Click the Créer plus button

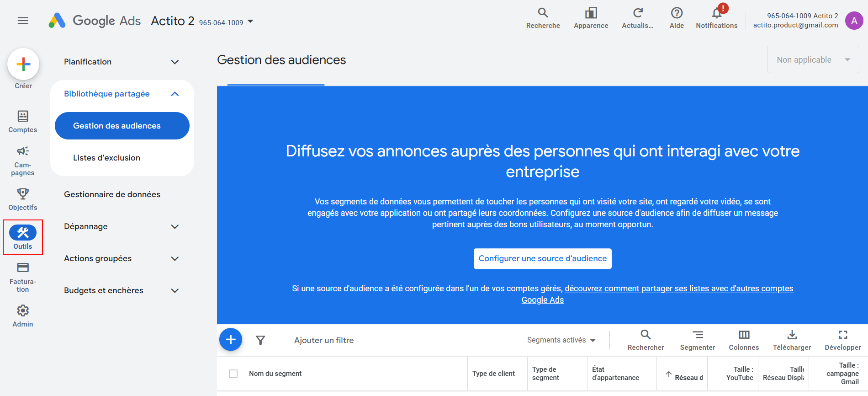tap(23, 64)
